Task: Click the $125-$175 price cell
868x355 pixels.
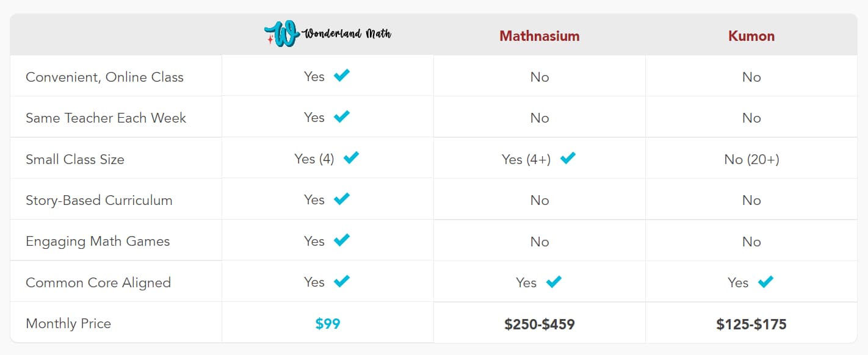Action: click(x=751, y=324)
